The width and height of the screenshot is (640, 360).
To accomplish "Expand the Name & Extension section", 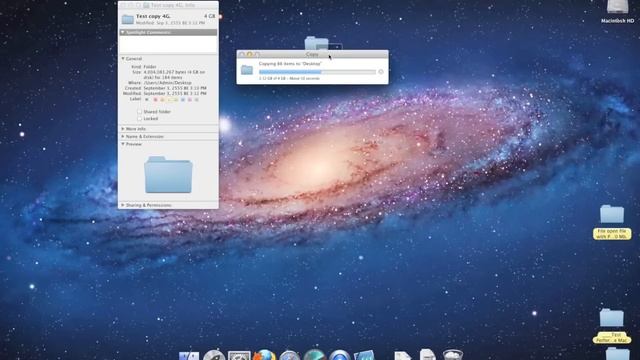I will coord(123,136).
